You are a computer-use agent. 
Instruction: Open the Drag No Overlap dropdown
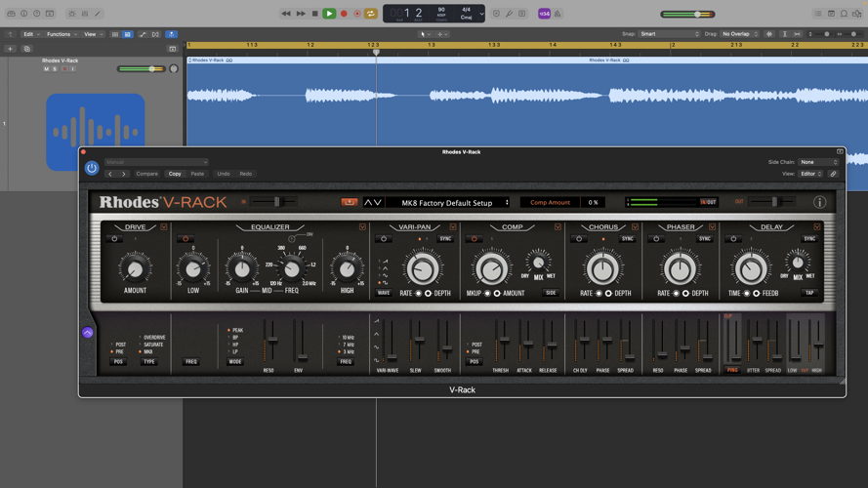pos(739,34)
